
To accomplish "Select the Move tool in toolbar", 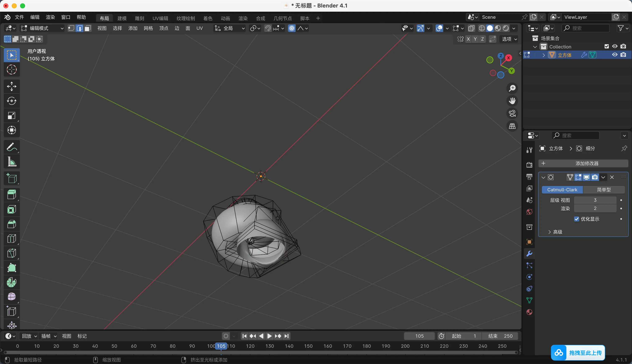I will 11,86.
